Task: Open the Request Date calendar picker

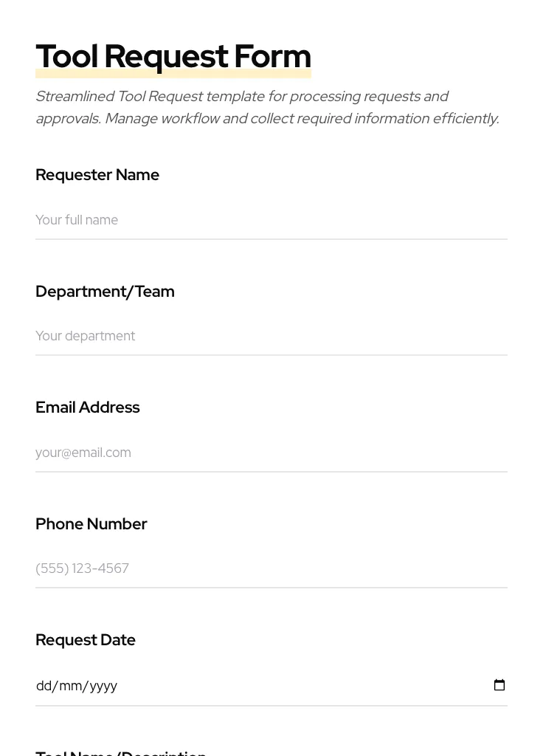Action: pyautogui.click(x=499, y=685)
